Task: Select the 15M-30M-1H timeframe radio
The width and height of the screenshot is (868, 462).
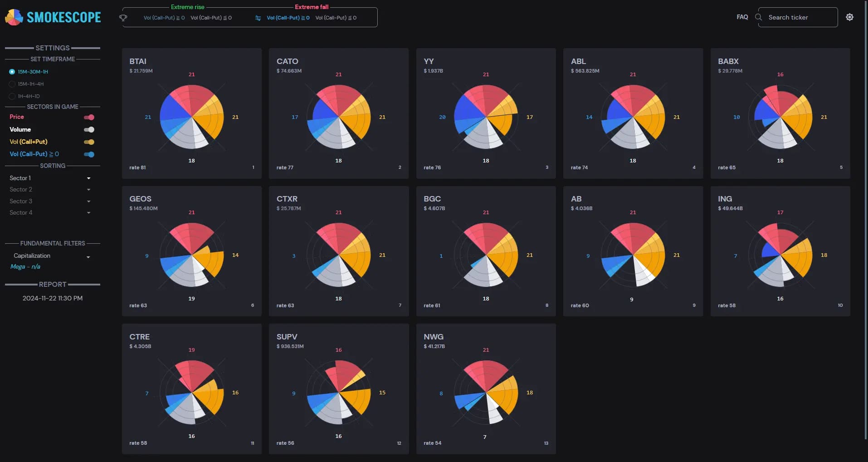Action: 12,72
